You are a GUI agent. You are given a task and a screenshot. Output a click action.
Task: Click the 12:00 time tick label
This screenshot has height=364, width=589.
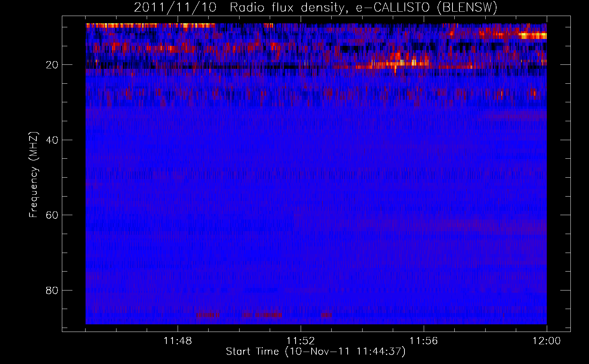click(547, 341)
